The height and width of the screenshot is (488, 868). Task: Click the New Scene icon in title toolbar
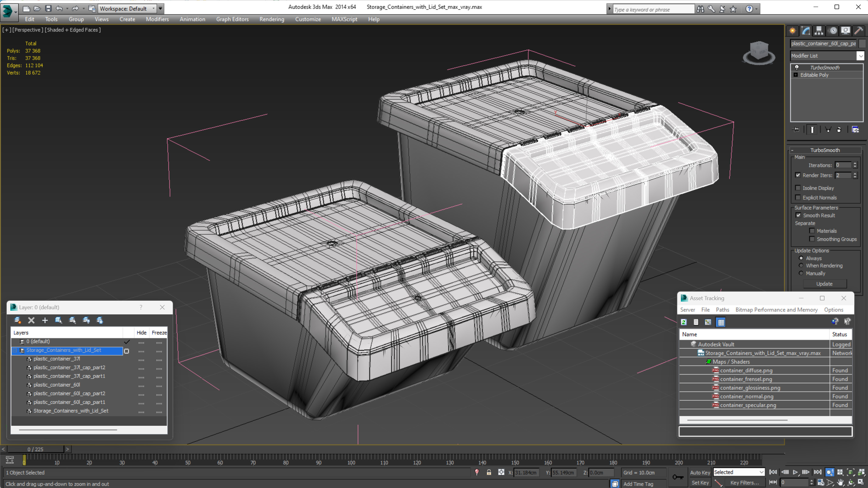tap(26, 9)
